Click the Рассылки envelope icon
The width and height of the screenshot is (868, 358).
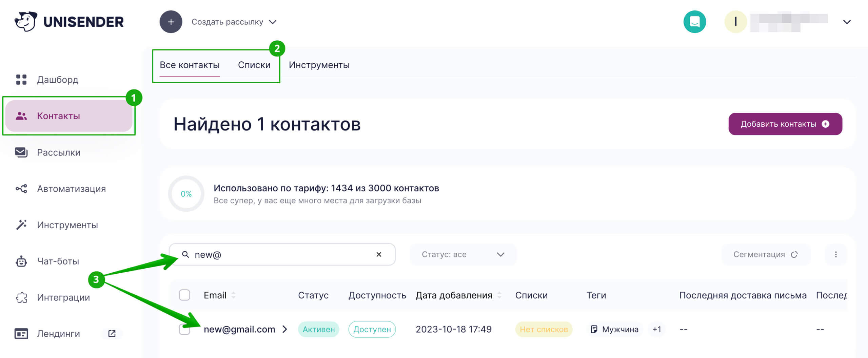point(21,152)
